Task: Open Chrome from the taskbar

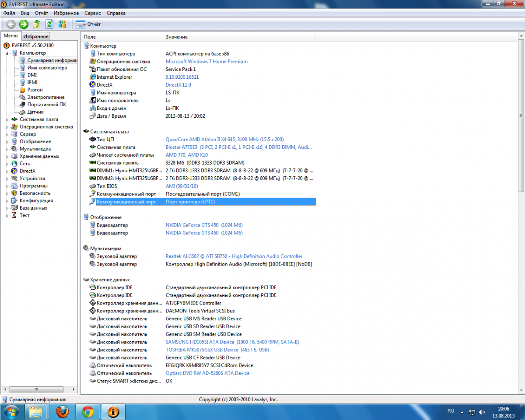Action: [88, 412]
